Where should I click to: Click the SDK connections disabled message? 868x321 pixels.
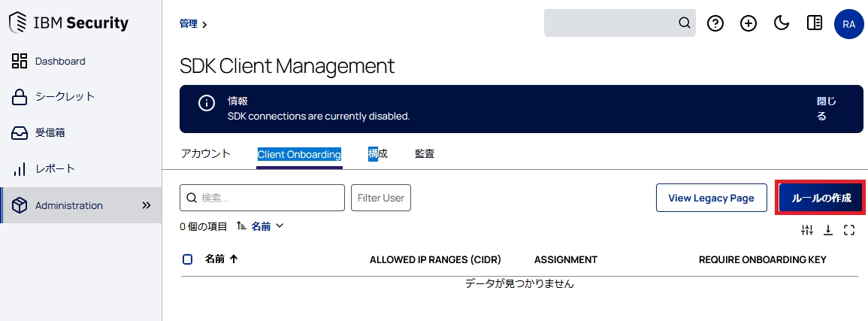click(x=319, y=117)
